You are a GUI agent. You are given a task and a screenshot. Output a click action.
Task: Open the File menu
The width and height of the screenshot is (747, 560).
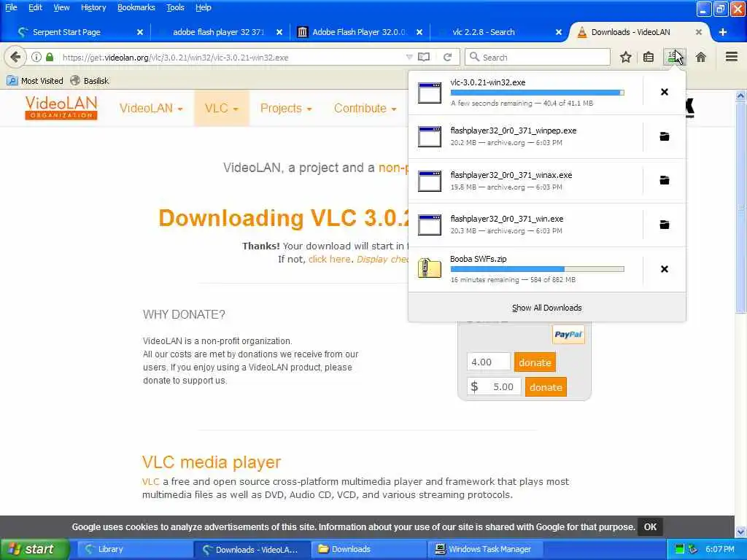tap(11, 7)
